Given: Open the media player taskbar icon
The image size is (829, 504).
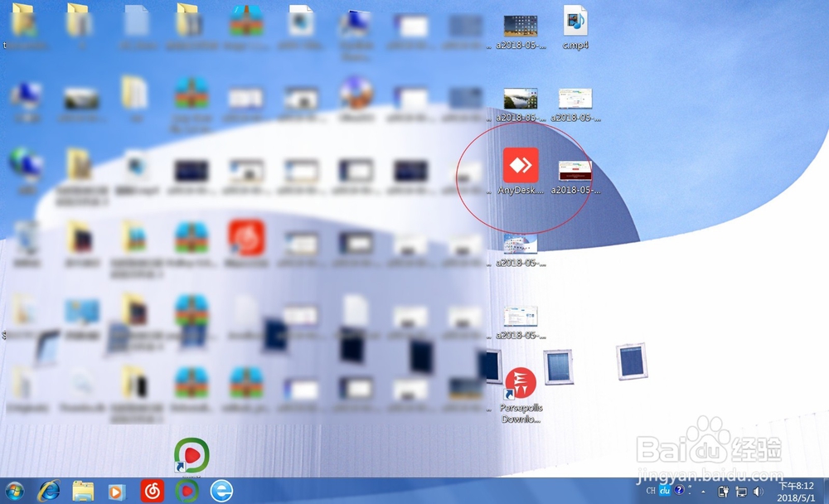Looking at the screenshot, I should coord(116,492).
